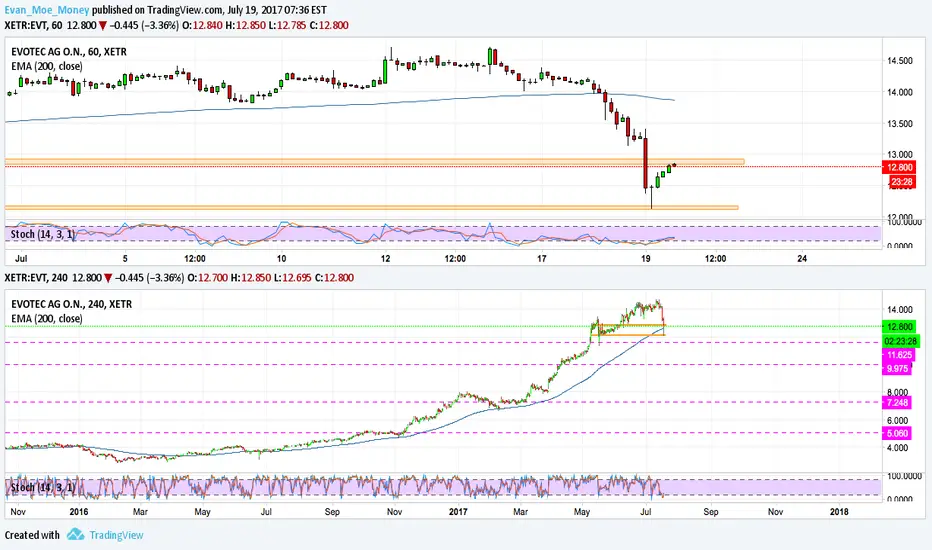Click the upper Stoch (14, 3, 1) label

click(42, 234)
